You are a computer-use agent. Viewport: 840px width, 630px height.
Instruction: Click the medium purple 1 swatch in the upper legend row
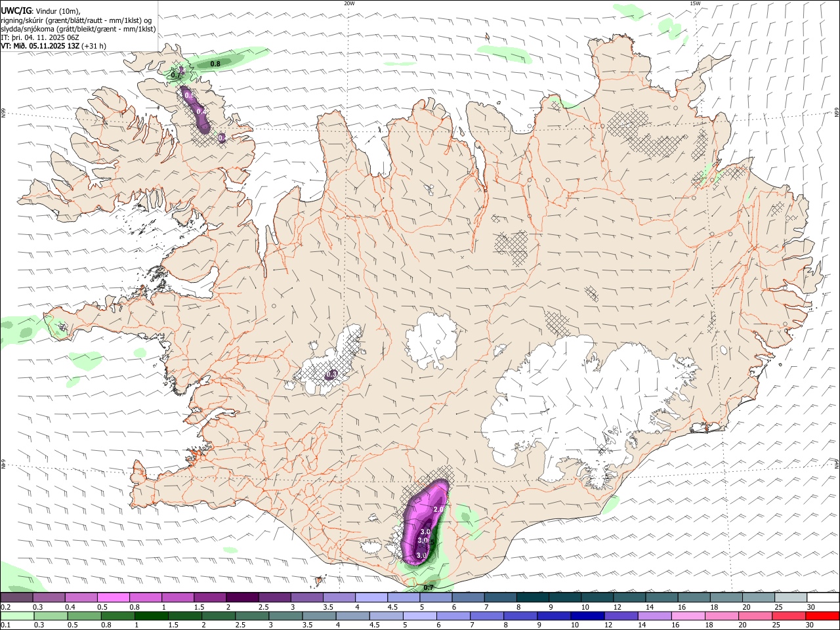(x=178, y=597)
